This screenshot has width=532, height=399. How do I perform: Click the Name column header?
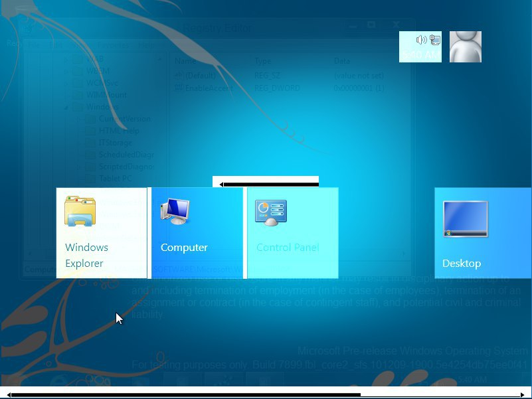point(185,61)
